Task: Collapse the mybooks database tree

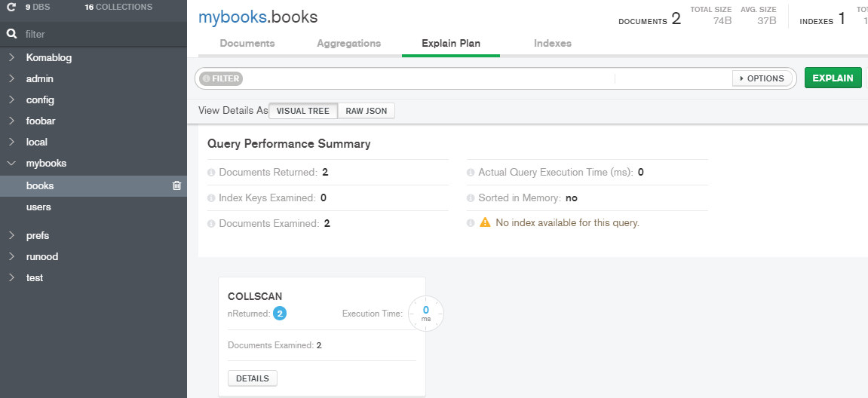Action: coord(11,163)
